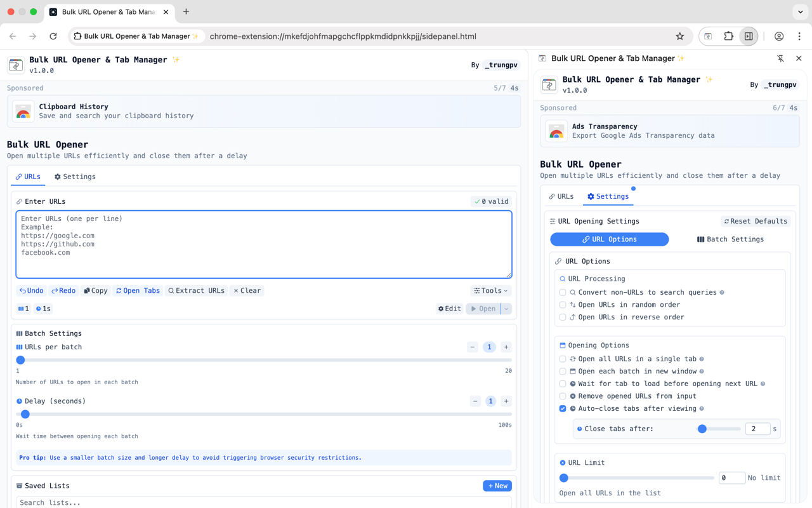Check 'Open all URLs in a single tab'
The height and width of the screenshot is (508, 812).
pos(562,359)
